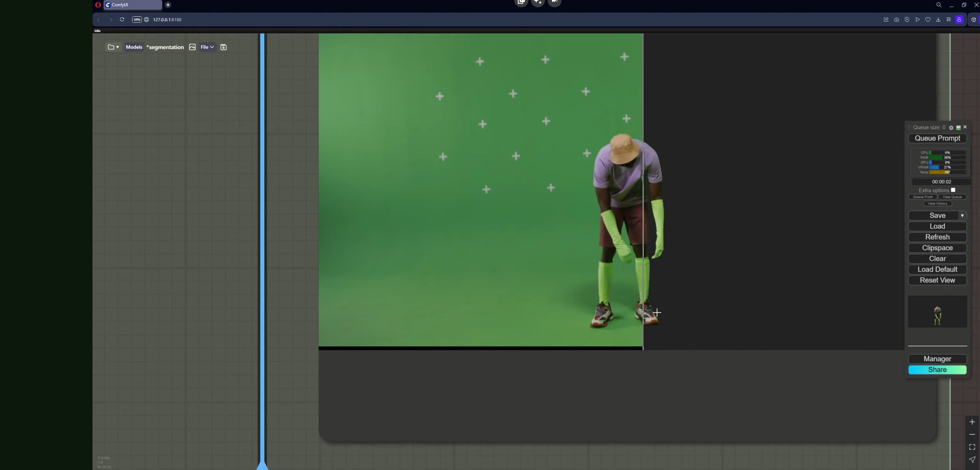Click the View History button

(x=937, y=203)
